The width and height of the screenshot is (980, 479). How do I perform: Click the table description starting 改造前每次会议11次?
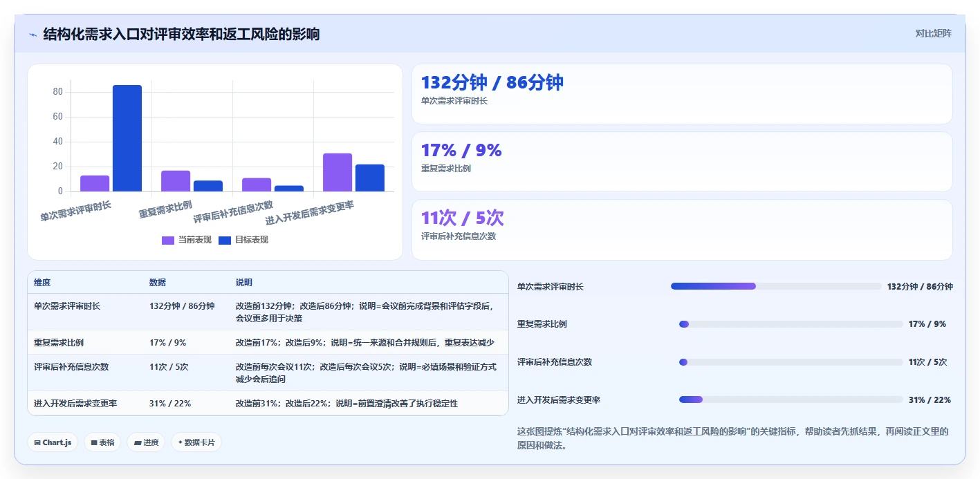(x=367, y=373)
